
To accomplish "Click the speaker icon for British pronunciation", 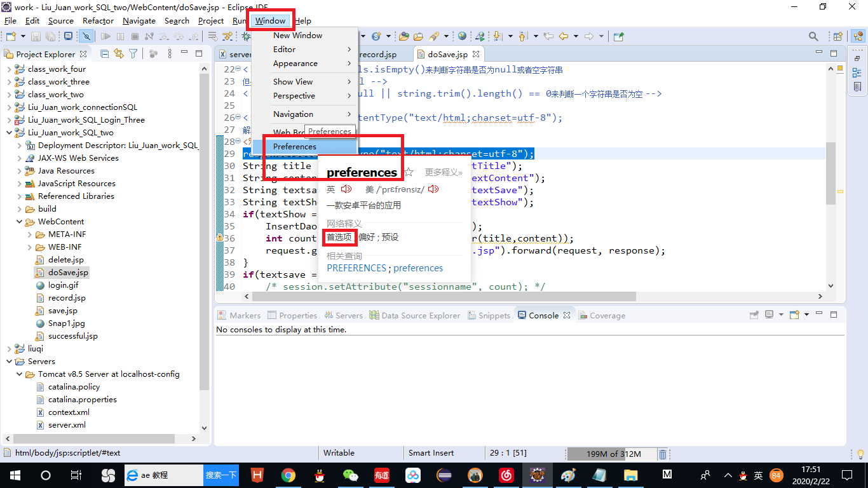I will pyautogui.click(x=346, y=189).
